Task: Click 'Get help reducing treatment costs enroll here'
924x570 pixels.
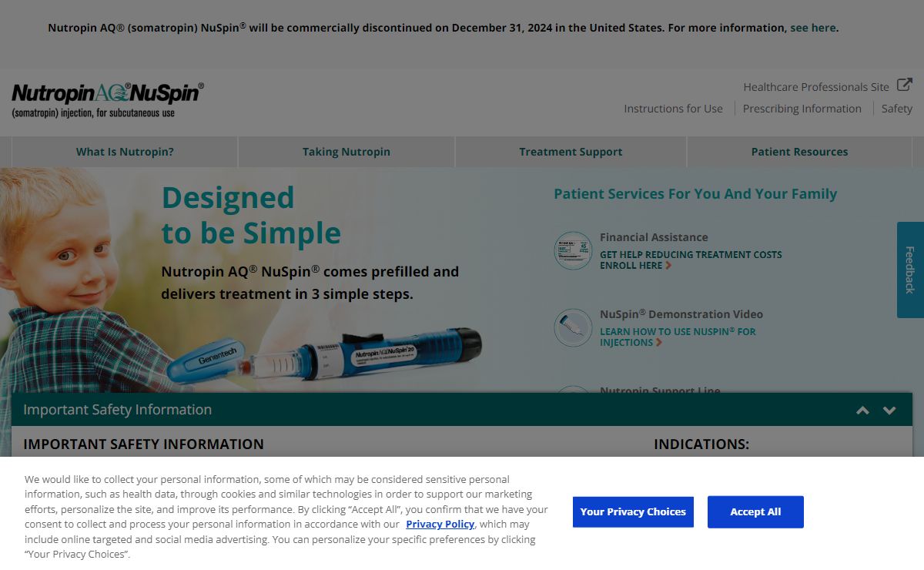Action: point(691,260)
